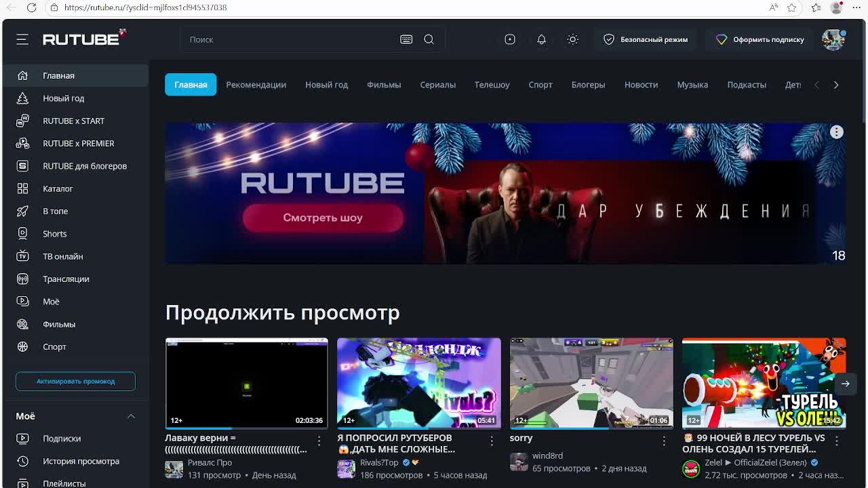Open ТВ онлайн in sidebar
Image resolution: width=868 pixels, height=488 pixels.
(75, 256)
